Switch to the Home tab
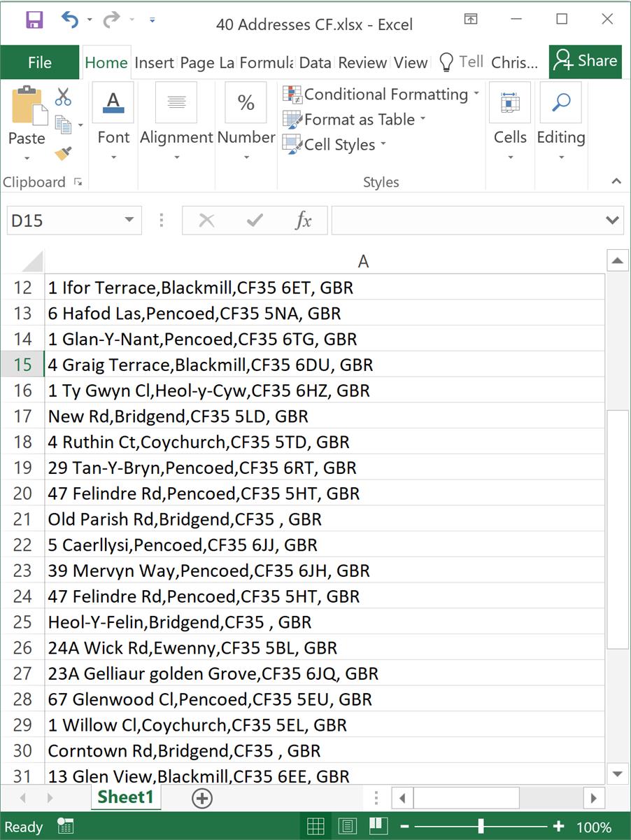This screenshot has height=840, width=631. click(106, 62)
